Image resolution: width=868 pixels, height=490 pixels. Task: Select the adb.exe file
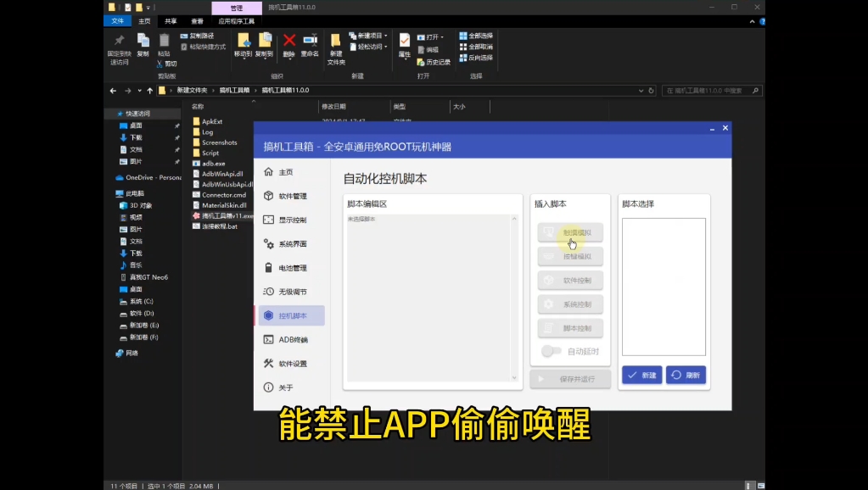213,163
